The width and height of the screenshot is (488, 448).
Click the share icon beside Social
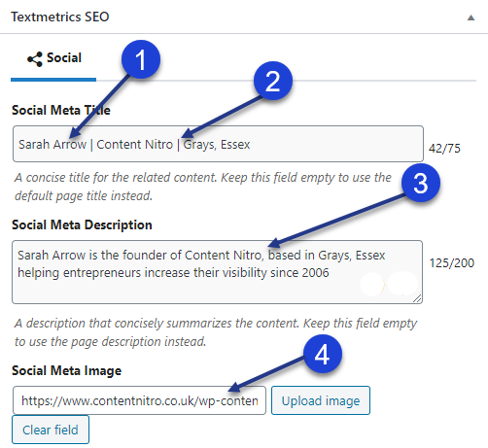point(35,59)
